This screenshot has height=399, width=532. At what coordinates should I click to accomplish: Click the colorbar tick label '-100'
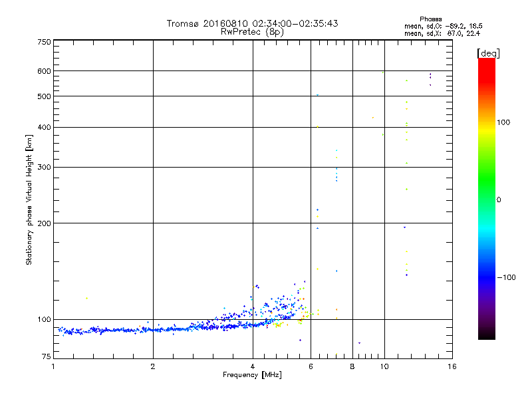click(506, 277)
